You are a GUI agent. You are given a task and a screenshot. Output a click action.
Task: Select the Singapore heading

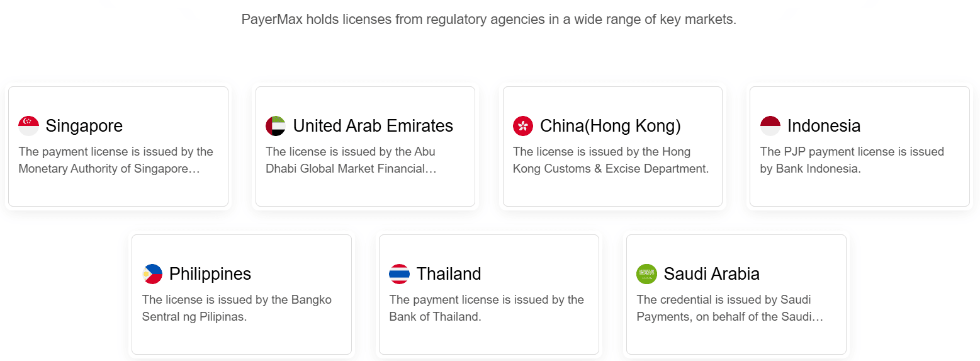pyautogui.click(x=84, y=126)
